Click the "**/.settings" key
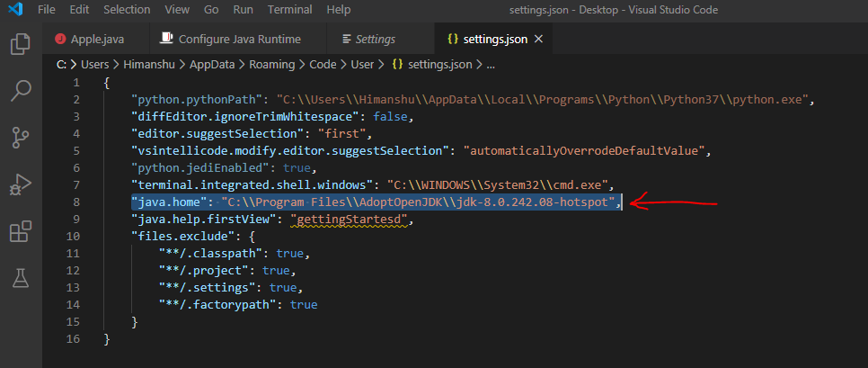Screen dimensions: 868x368 pos(207,288)
